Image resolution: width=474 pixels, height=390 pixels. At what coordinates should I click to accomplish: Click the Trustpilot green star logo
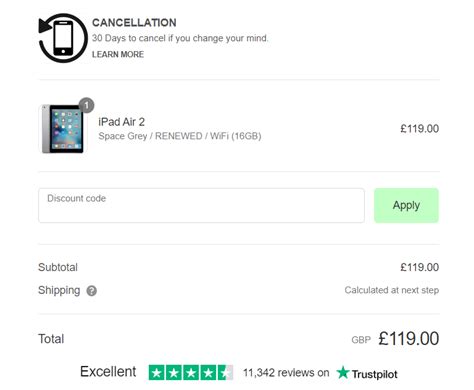pyautogui.click(x=343, y=373)
